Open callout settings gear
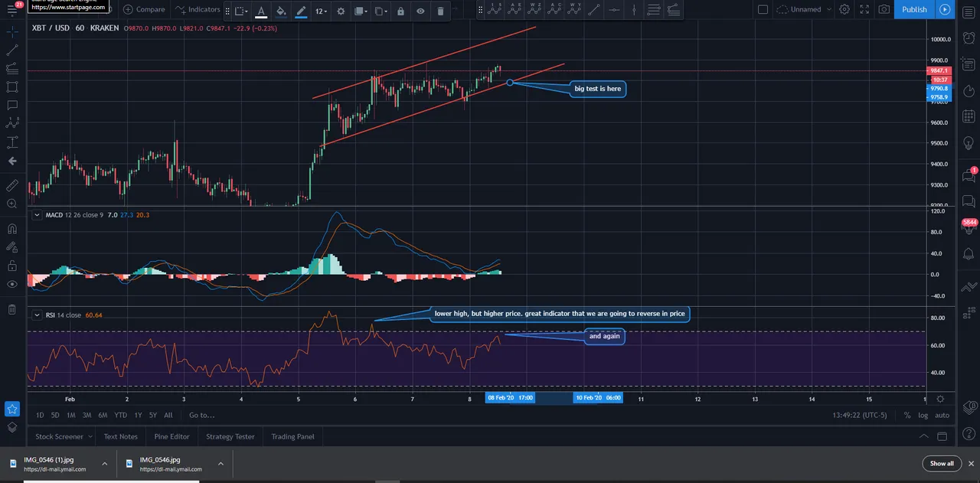This screenshot has width=980, height=483. tap(341, 11)
